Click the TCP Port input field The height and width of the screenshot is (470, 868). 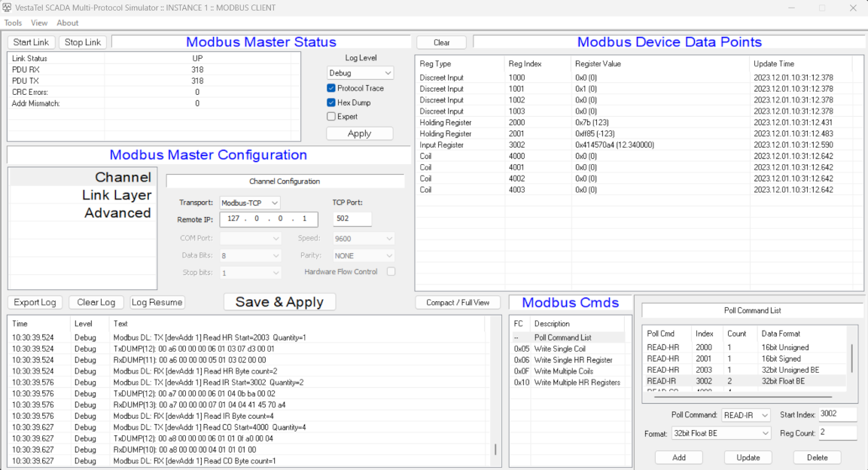[x=352, y=218]
